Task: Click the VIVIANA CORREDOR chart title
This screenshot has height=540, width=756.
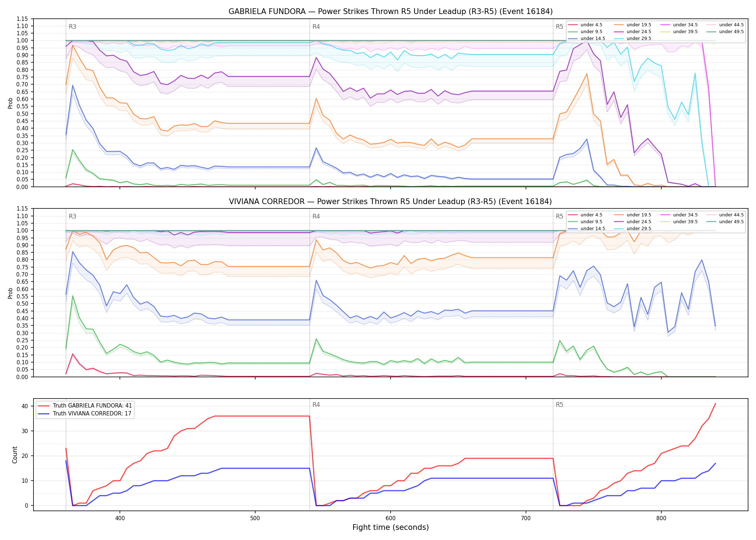Action: point(391,202)
